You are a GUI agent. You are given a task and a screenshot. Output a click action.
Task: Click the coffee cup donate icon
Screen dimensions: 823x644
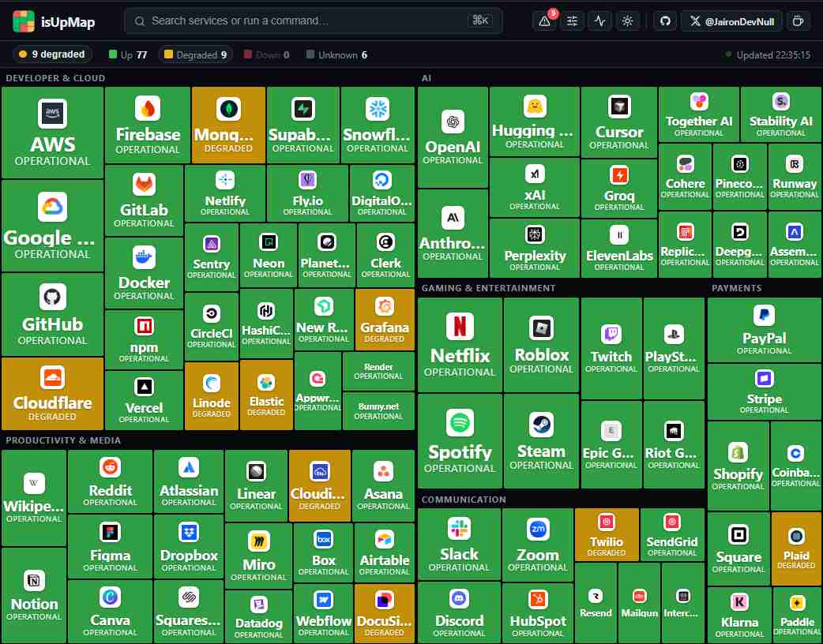[798, 21]
